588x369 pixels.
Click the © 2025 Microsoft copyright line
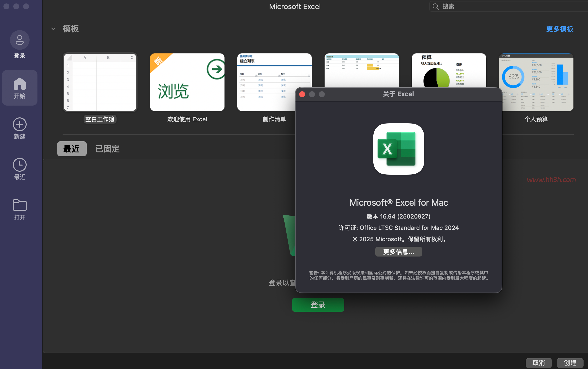point(399,239)
